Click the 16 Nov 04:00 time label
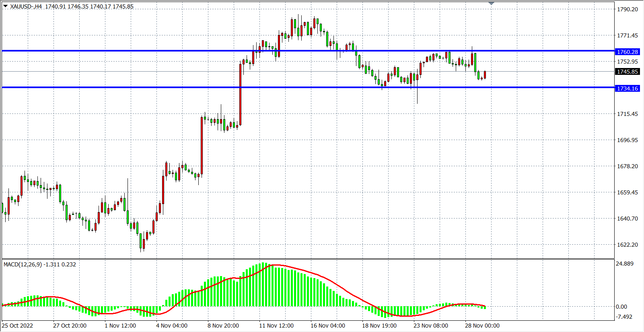644x332 pixels. tap(327, 326)
